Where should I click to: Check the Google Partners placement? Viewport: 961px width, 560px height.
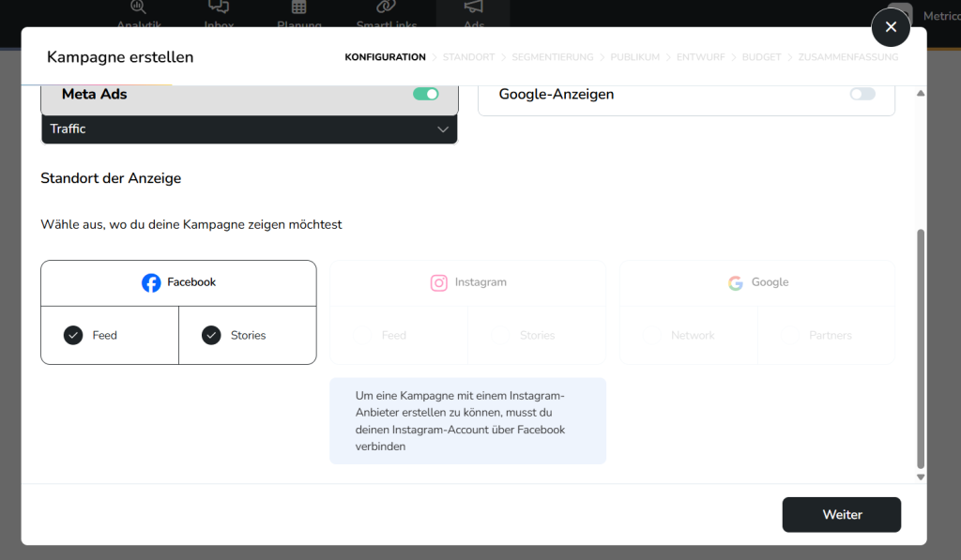(x=789, y=335)
